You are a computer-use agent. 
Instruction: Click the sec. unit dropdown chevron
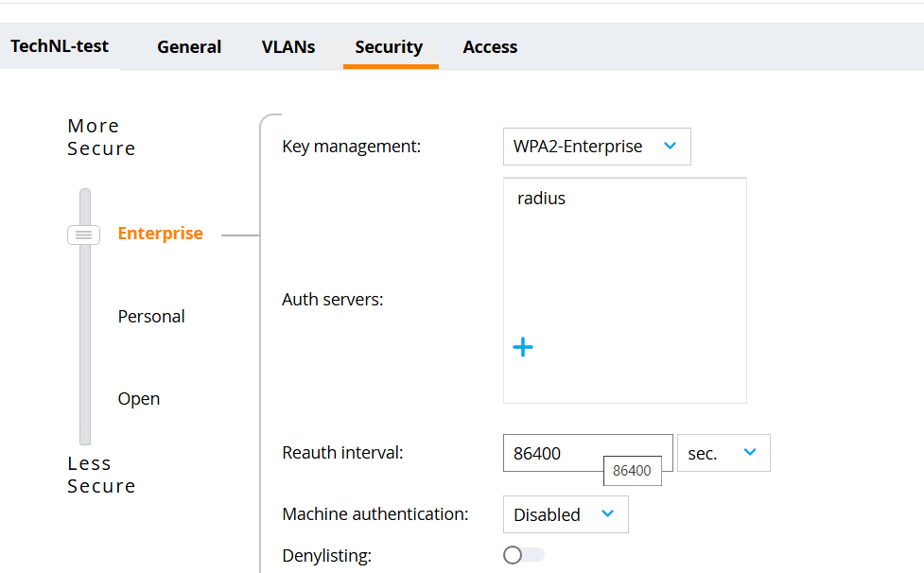750,452
